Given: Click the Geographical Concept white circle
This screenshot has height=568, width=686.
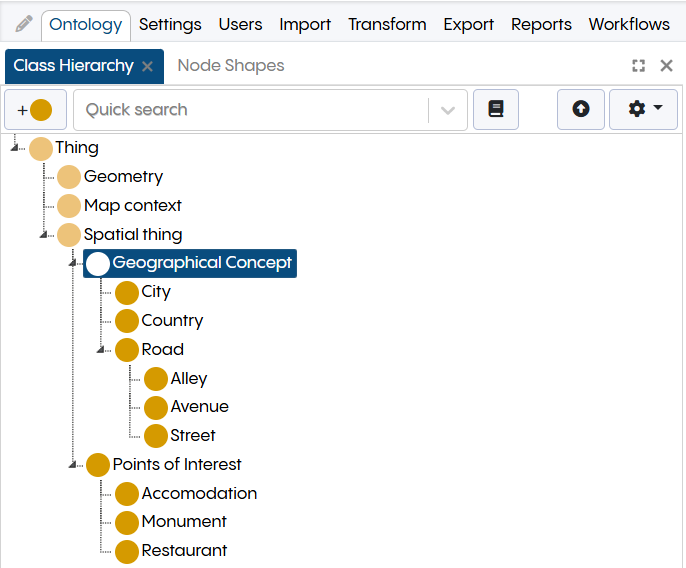Looking at the screenshot, I should coord(98,263).
